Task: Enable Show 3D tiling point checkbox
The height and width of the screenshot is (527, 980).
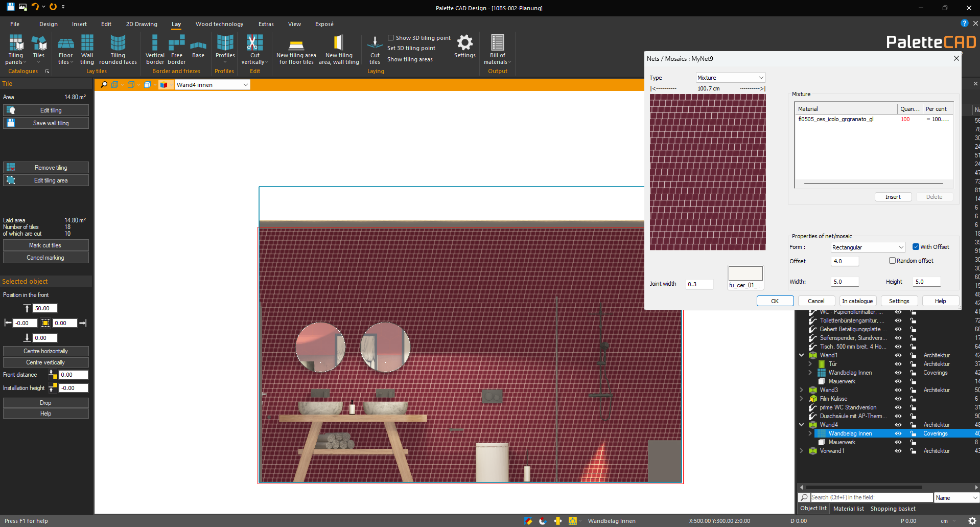Action: tap(391, 38)
